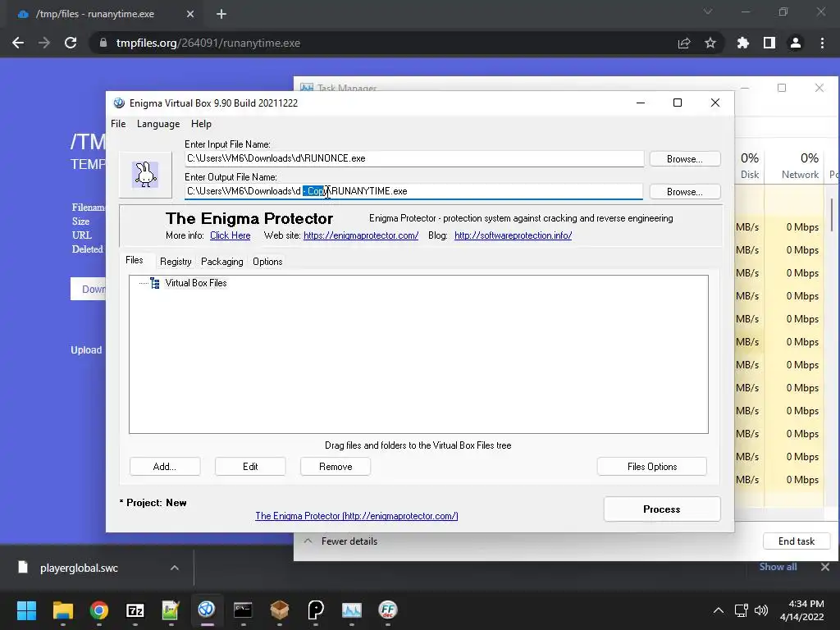Screen dimensions: 840x630
Task: Click the volume tray icon
Action: pyautogui.click(x=760, y=610)
